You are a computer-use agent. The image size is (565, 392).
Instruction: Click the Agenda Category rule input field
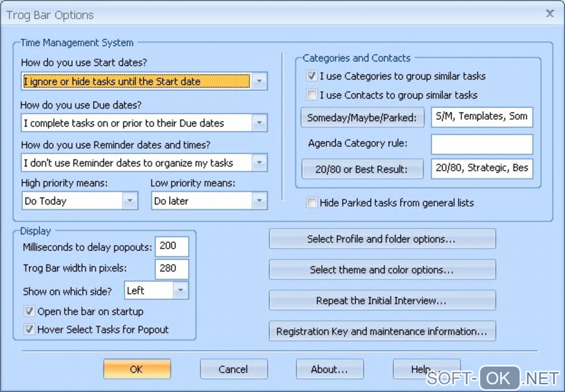(x=482, y=144)
